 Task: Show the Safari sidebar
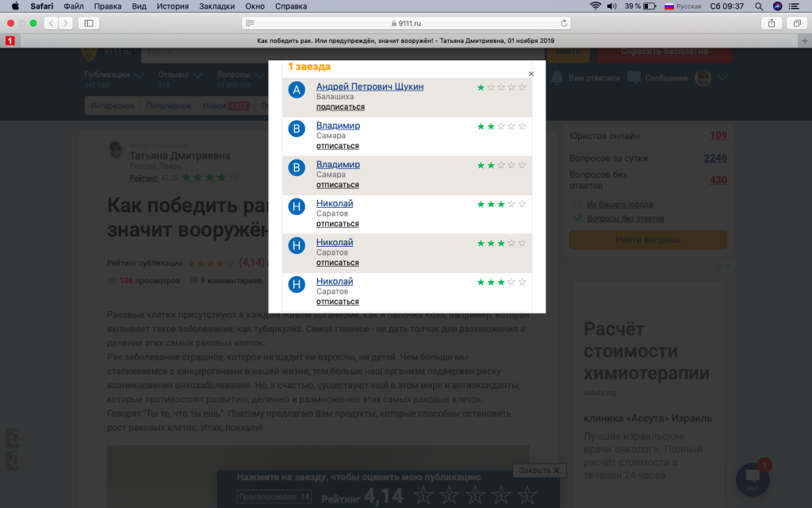tap(87, 23)
